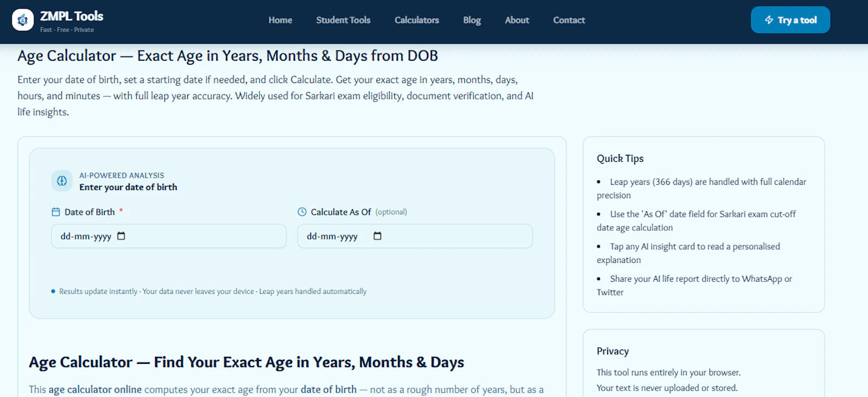This screenshot has width=868, height=397.
Task: Click the calendar icon beside Date of Birth label
Action: click(56, 212)
